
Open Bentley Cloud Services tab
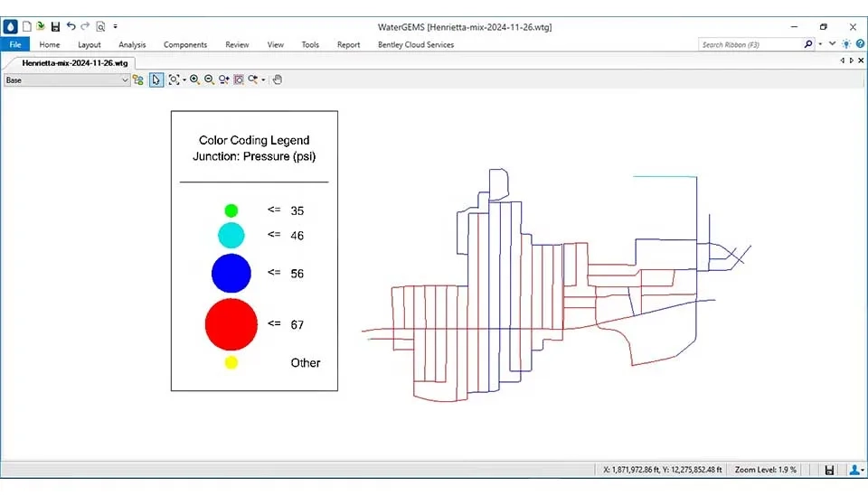pyautogui.click(x=416, y=44)
